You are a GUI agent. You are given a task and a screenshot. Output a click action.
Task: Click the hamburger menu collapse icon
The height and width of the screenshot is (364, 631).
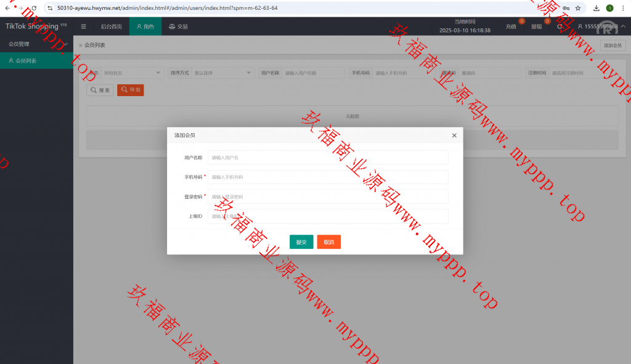click(84, 26)
